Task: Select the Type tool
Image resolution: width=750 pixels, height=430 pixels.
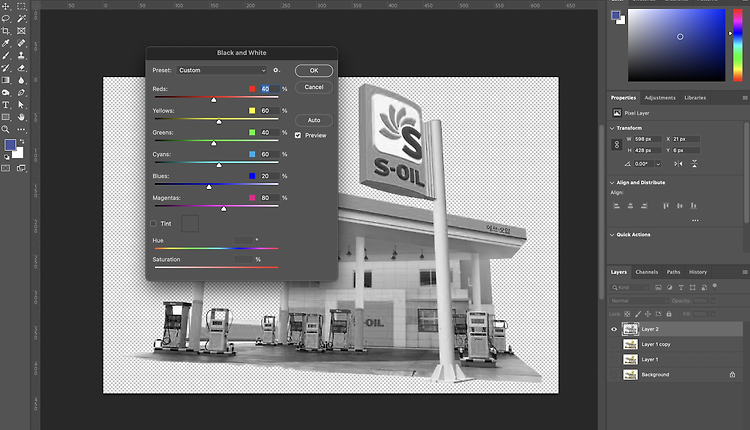Action: [6, 105]
